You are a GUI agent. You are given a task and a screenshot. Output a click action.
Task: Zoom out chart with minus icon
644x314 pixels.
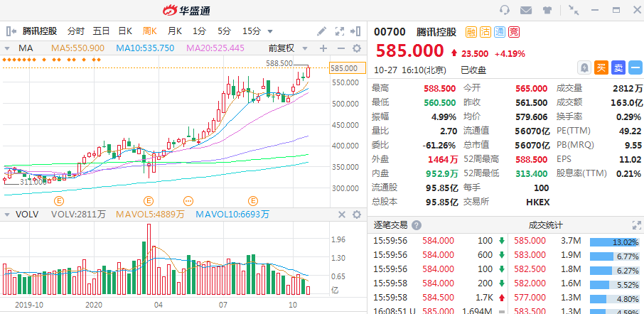click(340, 48)
